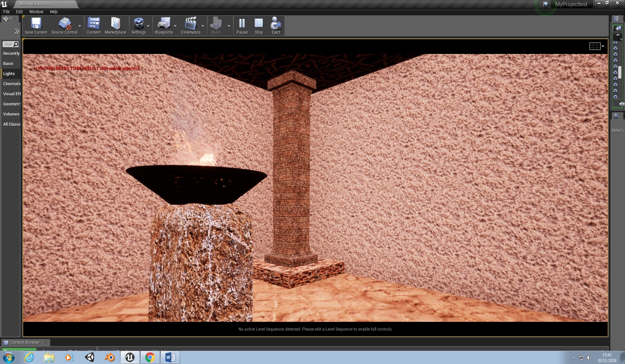Switch to the Content Browser tab
The image size is (625, 364).
coord(24,342)
